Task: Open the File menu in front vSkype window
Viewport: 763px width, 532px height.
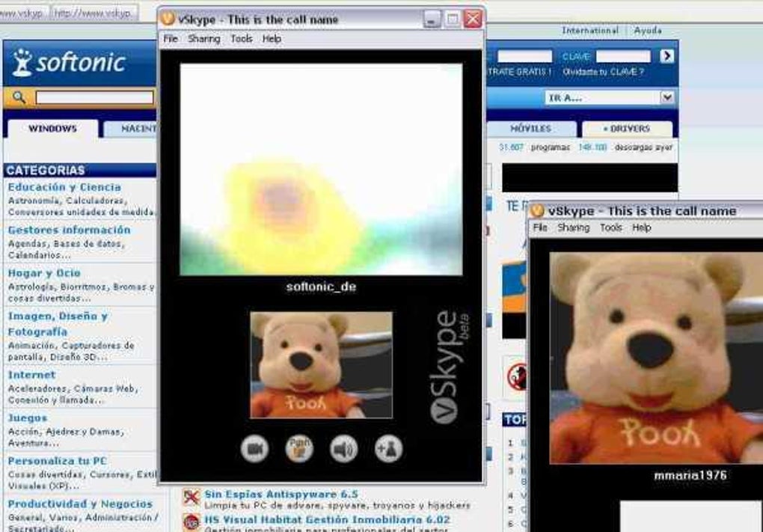Action: (x=171, y=39)
